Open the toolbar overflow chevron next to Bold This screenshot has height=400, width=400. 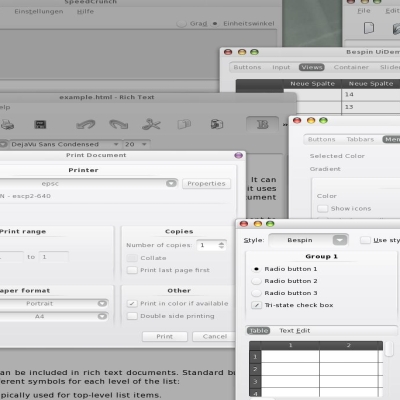(285, 125)
